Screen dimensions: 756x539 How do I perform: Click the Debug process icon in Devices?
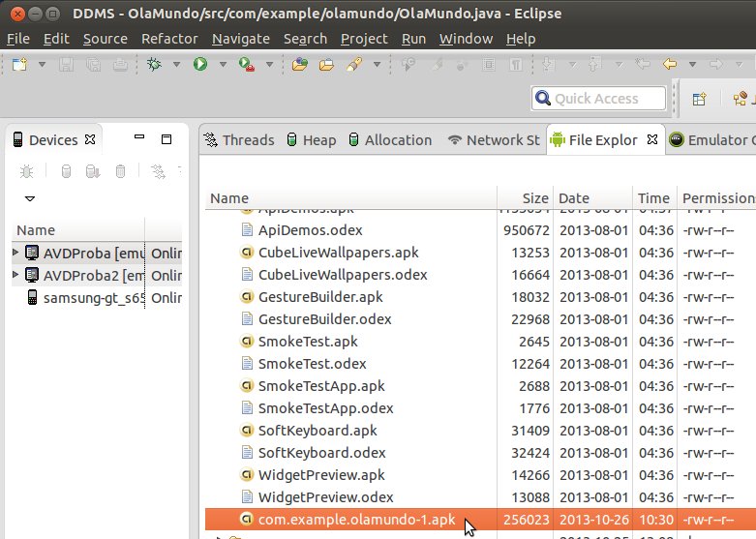tap(26, 171)
